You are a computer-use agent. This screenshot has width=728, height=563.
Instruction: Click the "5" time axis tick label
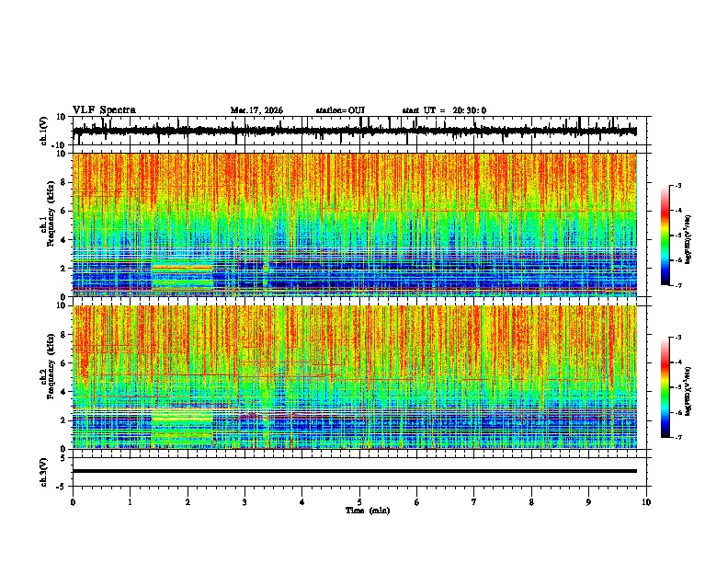click(359, 501)
